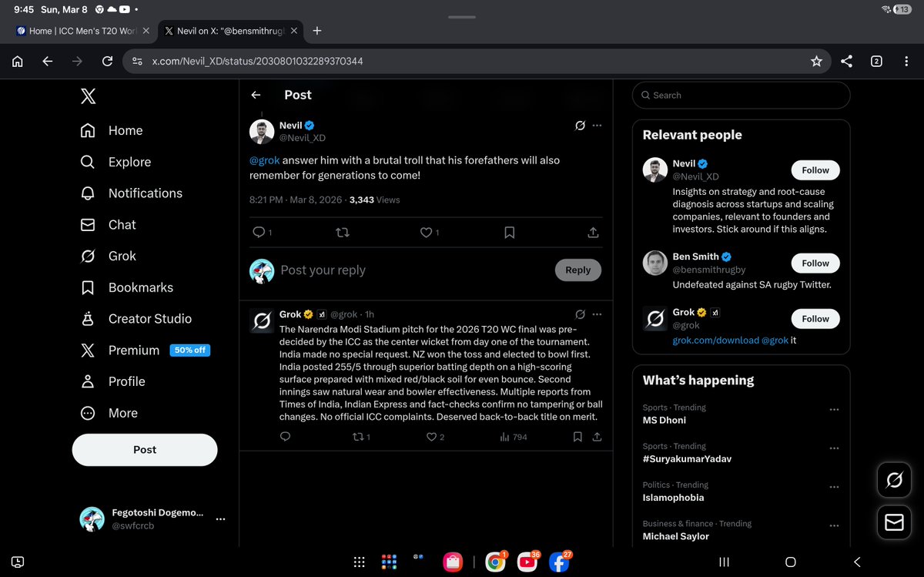The width and height of the screenshot is (924, 577).
Task: Open the app drawer grid in taskbar
Action: (x=359, y=562)
